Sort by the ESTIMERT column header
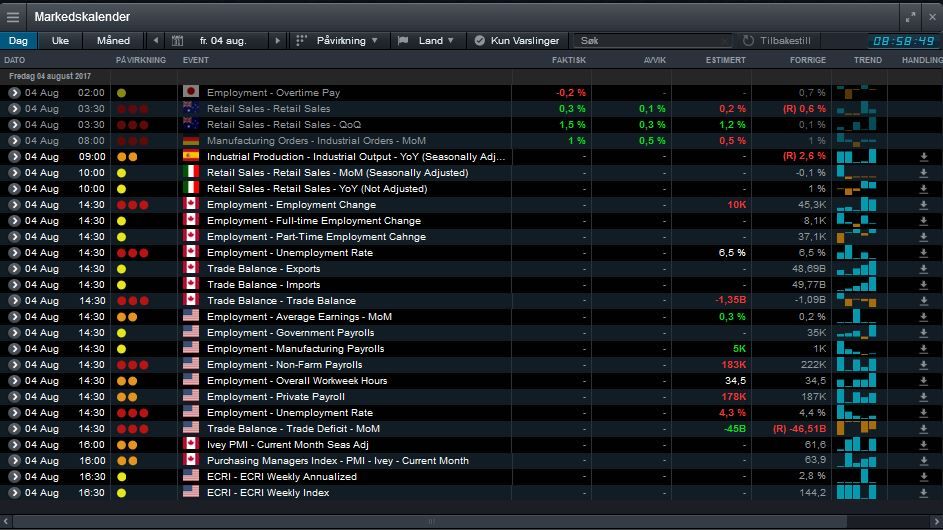This screenshot has height=530, width=943. pyautogui.click(x=725, y=60)
